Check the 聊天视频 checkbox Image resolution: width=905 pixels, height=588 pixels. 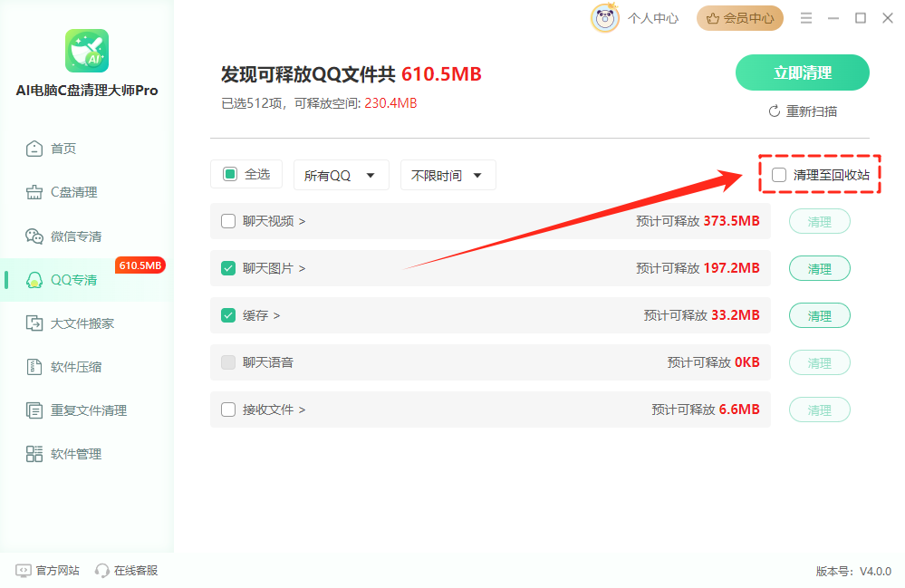[228, 221]
